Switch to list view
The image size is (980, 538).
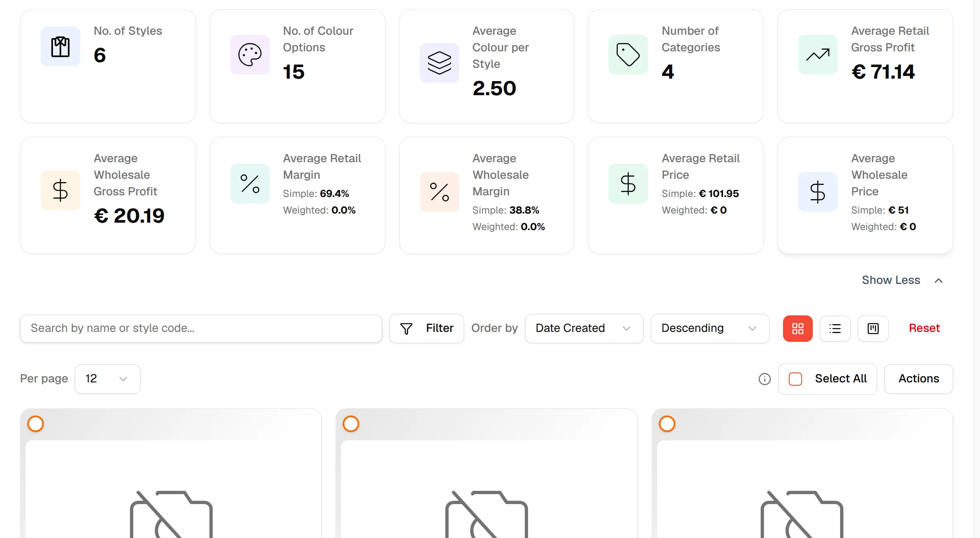click(x=835, y=329)
